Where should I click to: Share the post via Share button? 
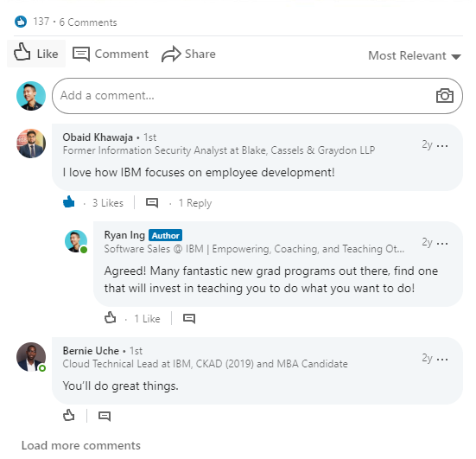click(x=188, y=54)
